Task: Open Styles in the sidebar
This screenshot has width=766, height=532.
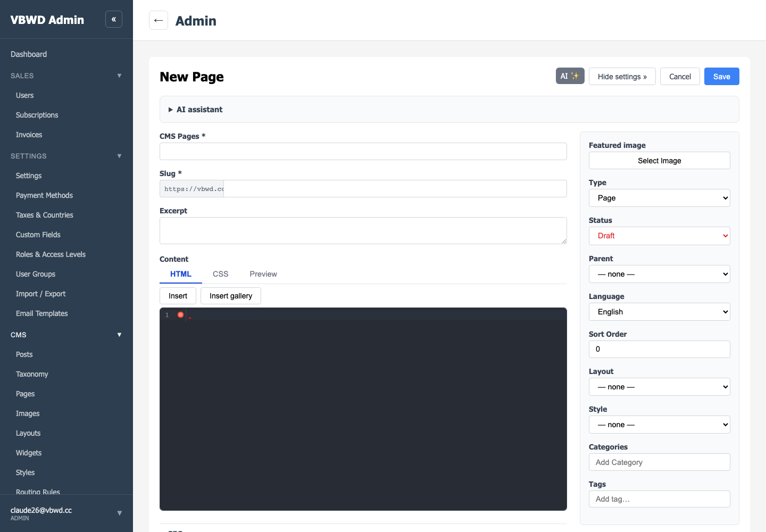Action: 26,472
